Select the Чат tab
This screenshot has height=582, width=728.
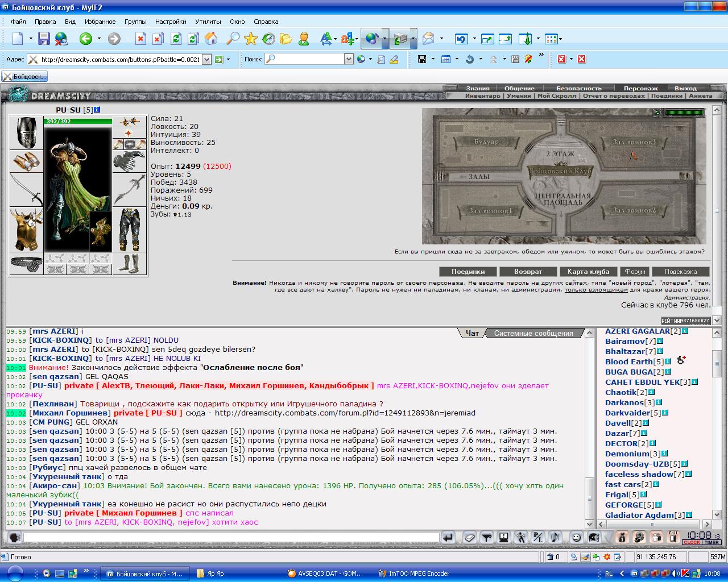pos(472,334)
